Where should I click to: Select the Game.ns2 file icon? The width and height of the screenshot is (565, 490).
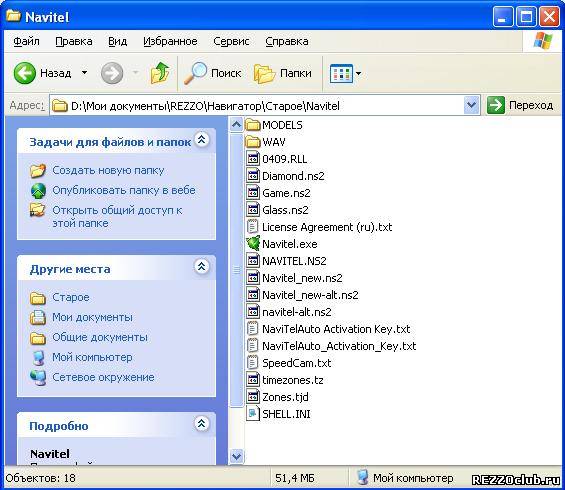click(253, 193)
